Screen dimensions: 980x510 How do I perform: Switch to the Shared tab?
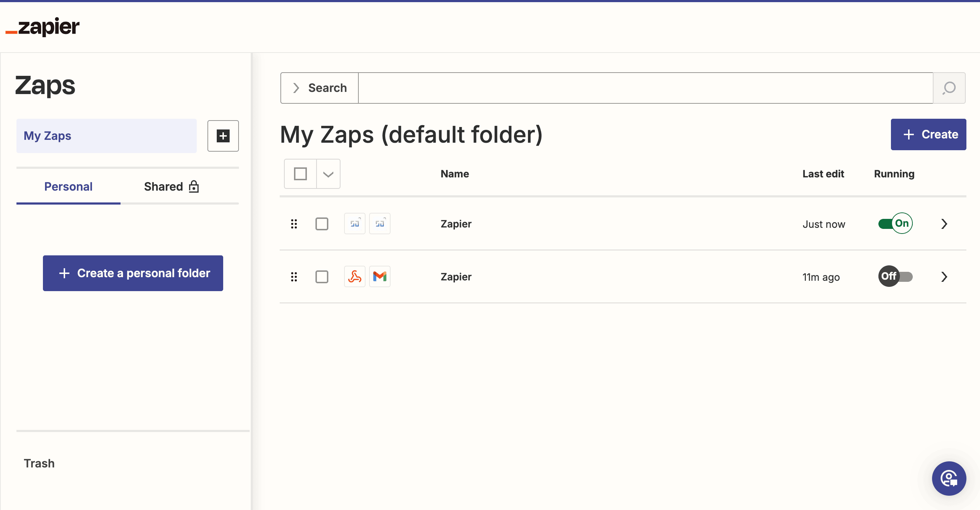[171, 186]
